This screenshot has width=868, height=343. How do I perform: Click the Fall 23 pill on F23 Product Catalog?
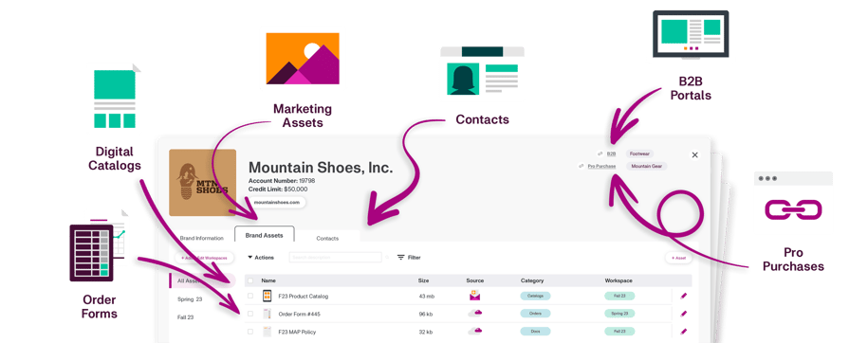(x=619, y=296)
